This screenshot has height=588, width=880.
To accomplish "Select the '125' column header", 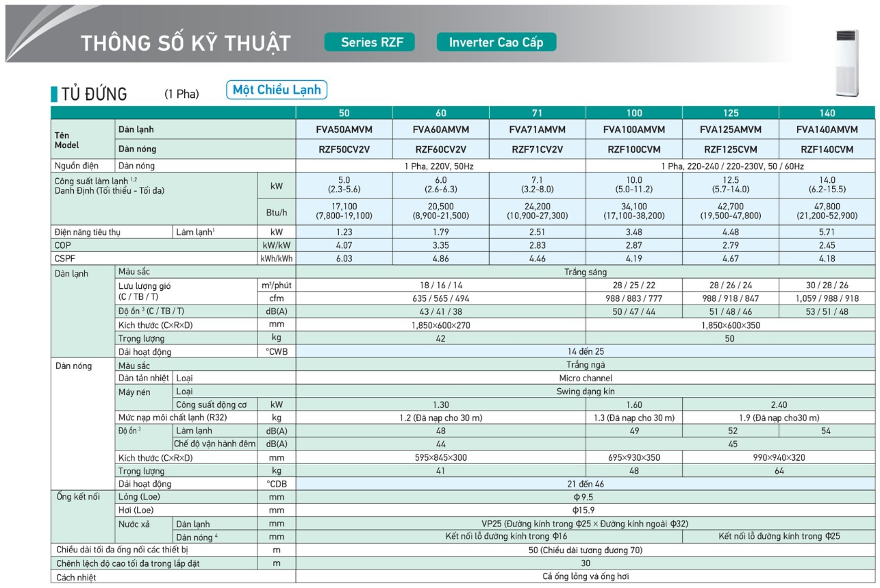I will click(731, 113).
